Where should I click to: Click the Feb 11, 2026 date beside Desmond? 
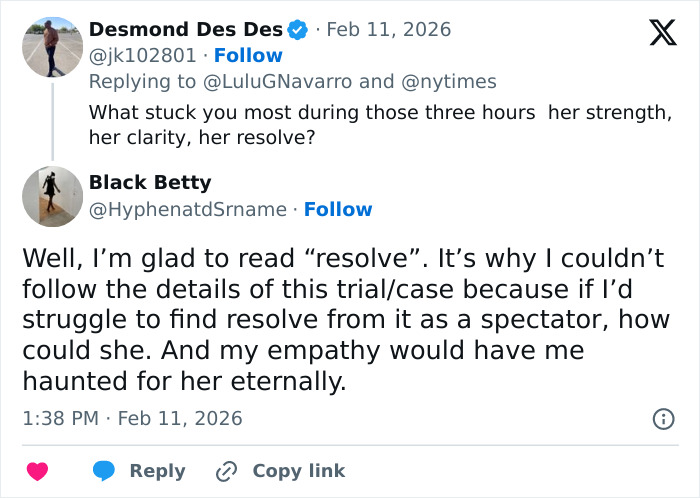389,29
